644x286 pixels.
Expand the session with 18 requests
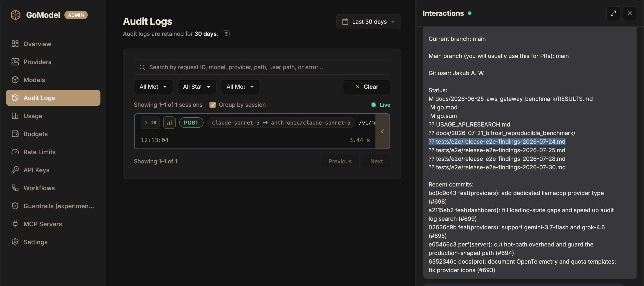click(x=150, y=123)
